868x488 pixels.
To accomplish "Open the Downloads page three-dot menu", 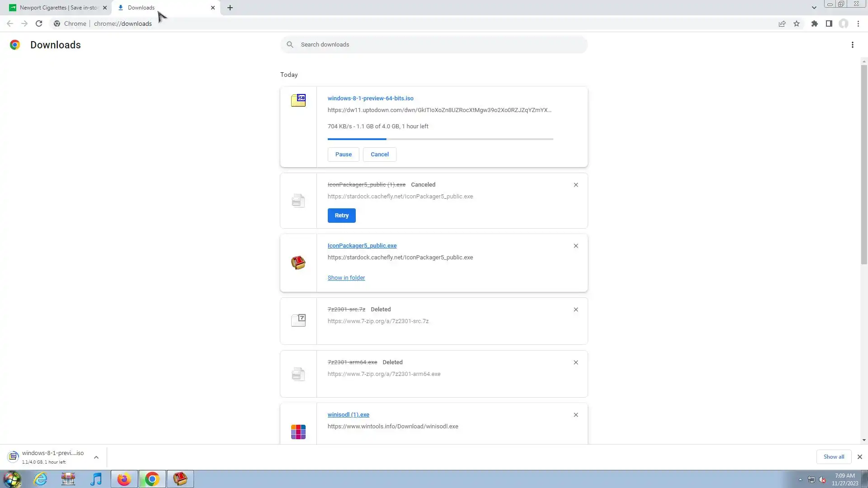I will [852, 45].
